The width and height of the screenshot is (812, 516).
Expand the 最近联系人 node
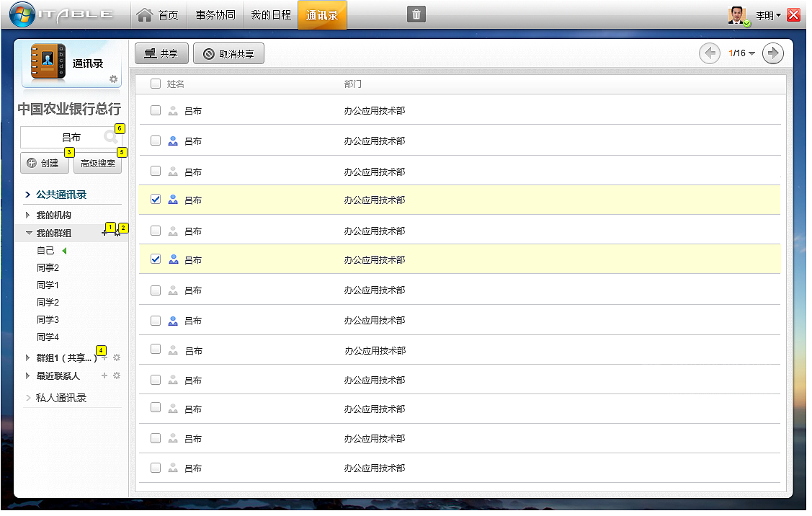[x=28, y=375]
